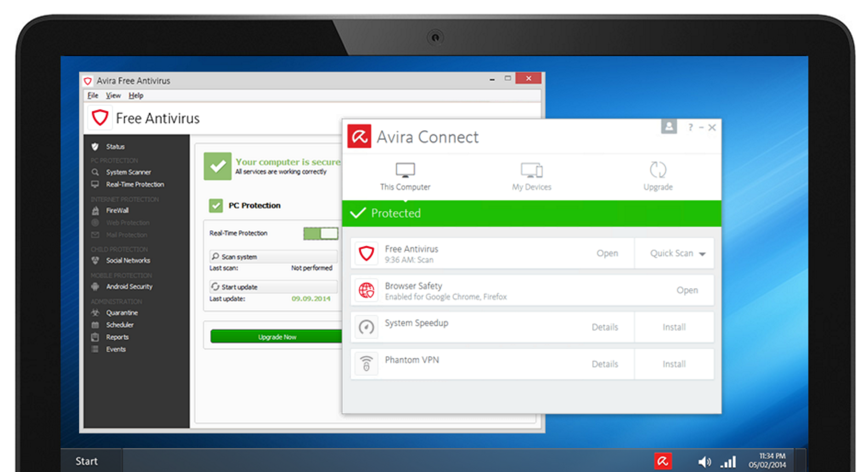
Task: Click the help question mark in Avira Connect
Action: [690, 128]
